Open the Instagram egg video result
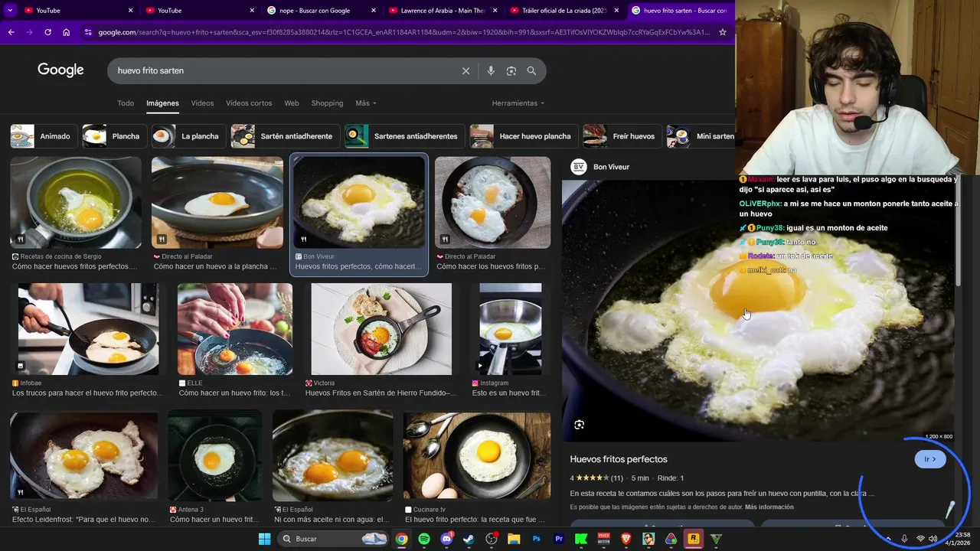 coord(511,329)
